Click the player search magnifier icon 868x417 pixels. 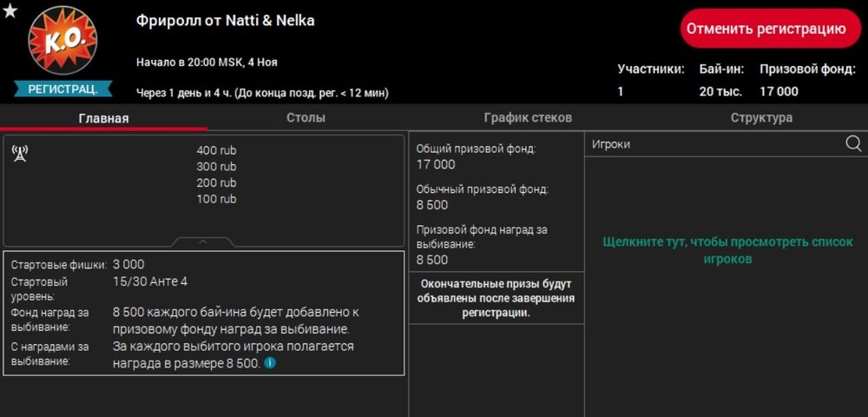[x=853, y=144]
